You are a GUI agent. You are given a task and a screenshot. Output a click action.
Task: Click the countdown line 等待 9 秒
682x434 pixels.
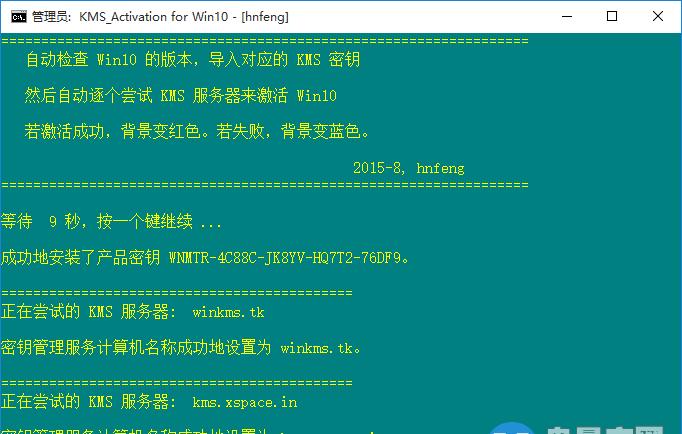111,221
